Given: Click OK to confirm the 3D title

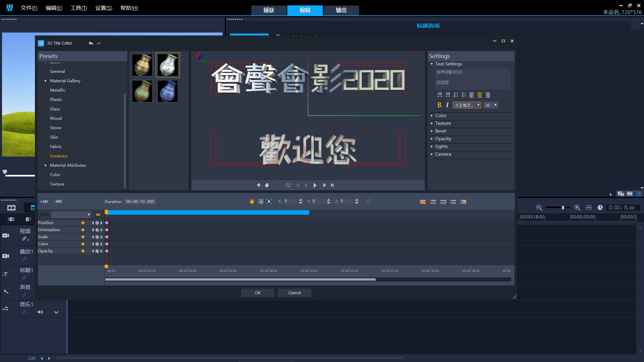Looking at the screenshot, I should [258, 293].
